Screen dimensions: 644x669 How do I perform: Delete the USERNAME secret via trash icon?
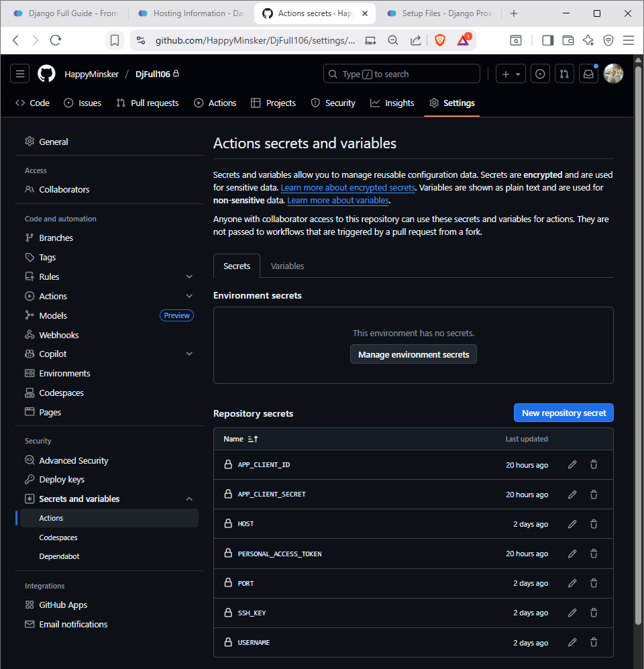(x=594, y=642)
